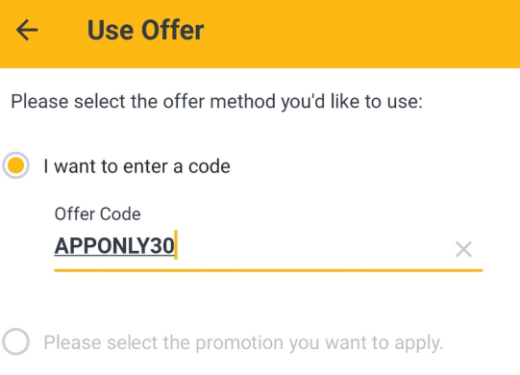Tap the 'I want to enter a code' label
The width and height of the screenshot is (520, 375).
coord(137,166)
